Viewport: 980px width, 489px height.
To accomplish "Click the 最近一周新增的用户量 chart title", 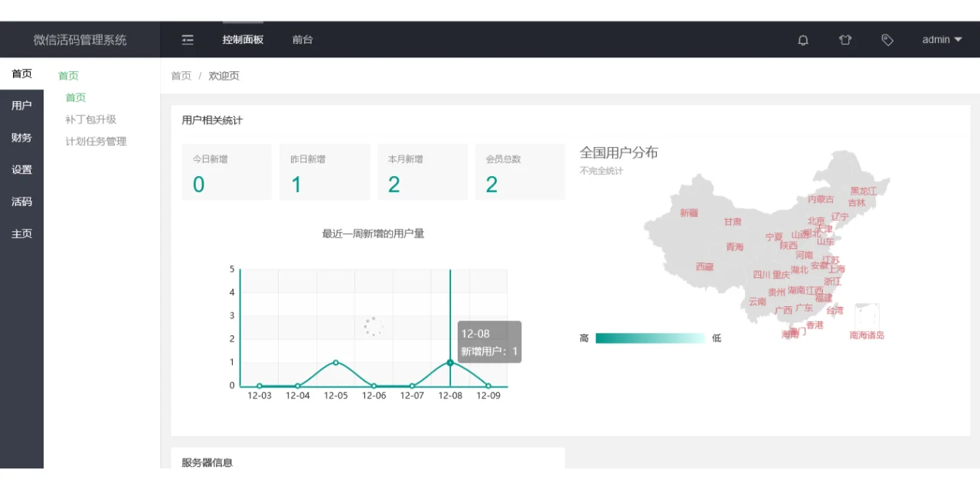I will tap(373, 233).
